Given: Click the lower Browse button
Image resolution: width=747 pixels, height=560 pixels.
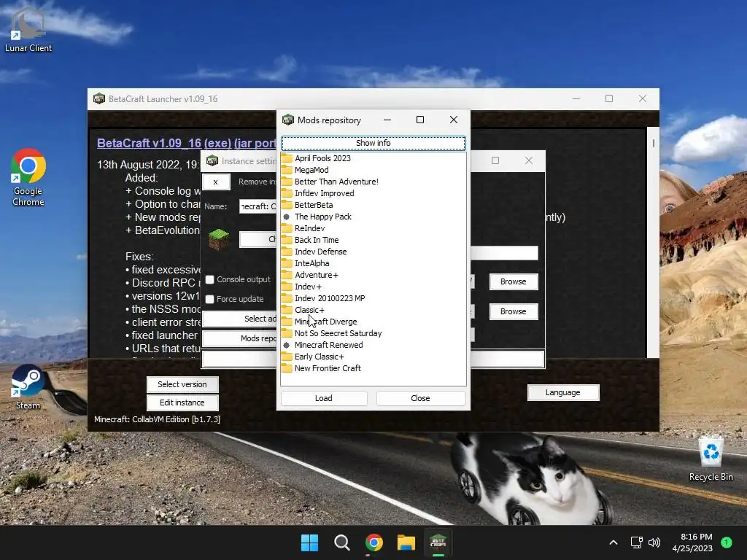Looking at the screenshot, I should (513, 311).
